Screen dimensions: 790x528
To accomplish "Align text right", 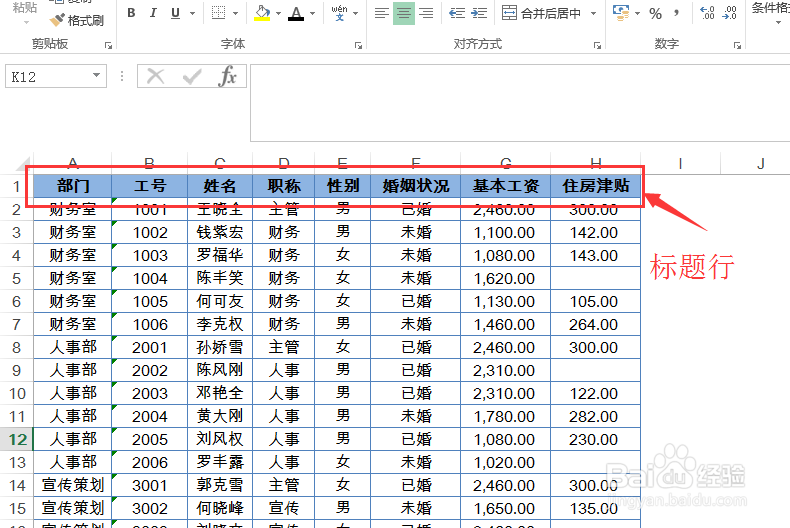I will pos(426,13).
